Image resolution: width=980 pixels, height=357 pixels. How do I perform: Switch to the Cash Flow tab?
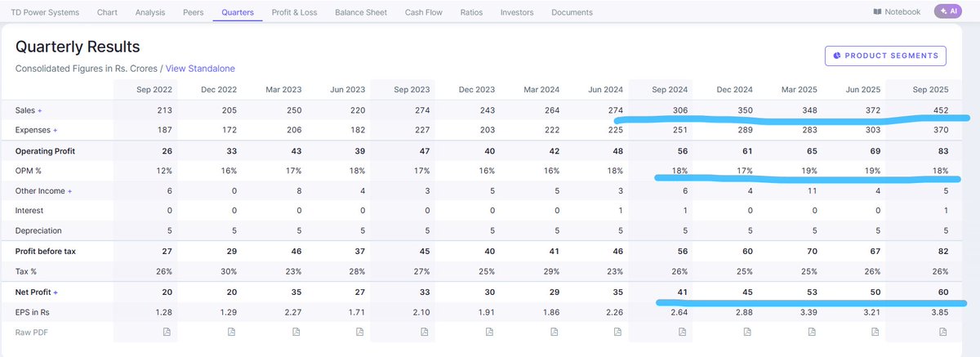(x=425, y=12)
